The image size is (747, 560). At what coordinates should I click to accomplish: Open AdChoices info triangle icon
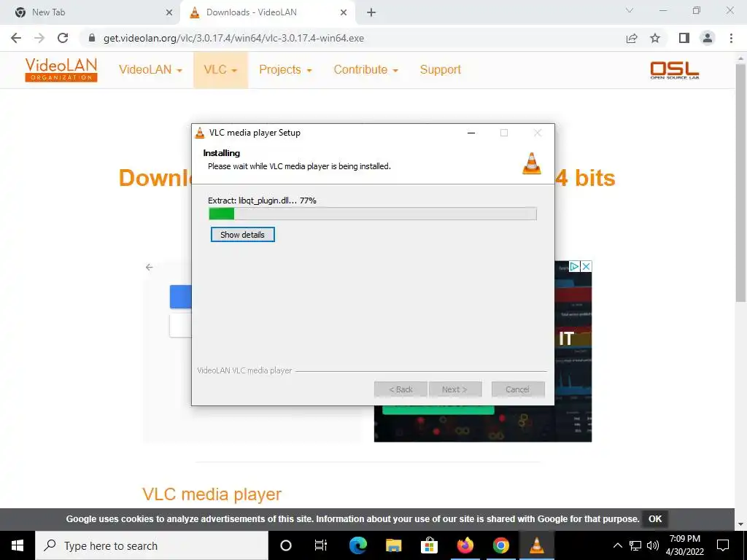coord(575,267)
